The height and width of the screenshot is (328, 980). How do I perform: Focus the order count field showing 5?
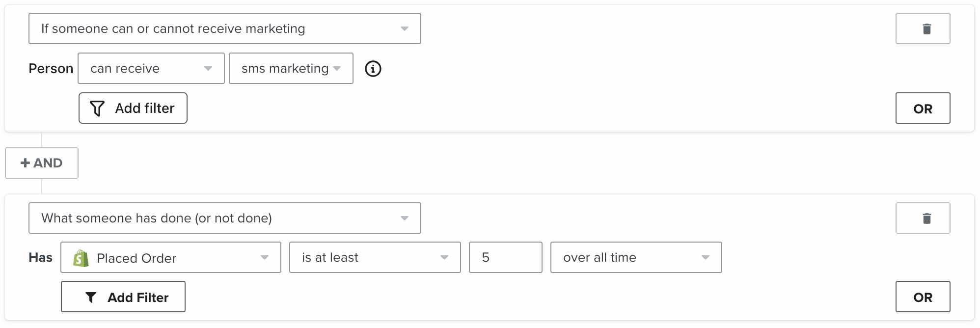pos(505,257)
